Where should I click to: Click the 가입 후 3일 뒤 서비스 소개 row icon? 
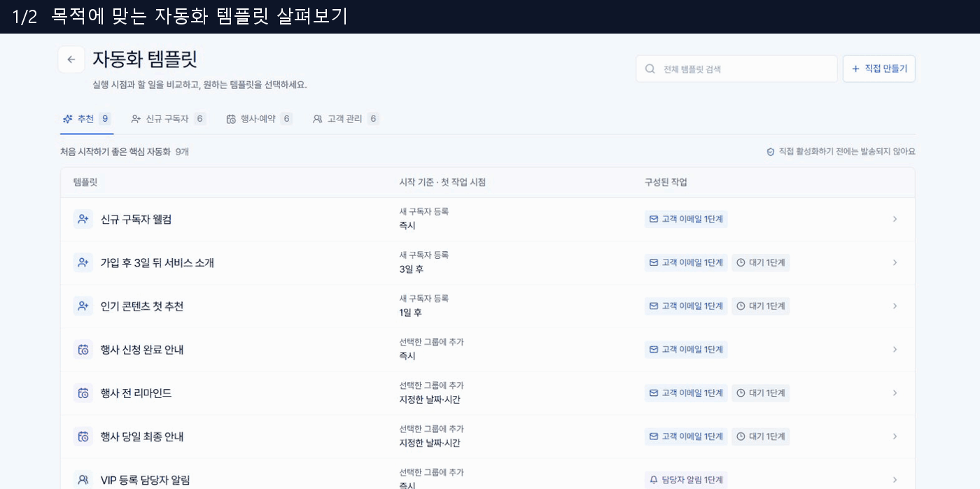(83, 262)
